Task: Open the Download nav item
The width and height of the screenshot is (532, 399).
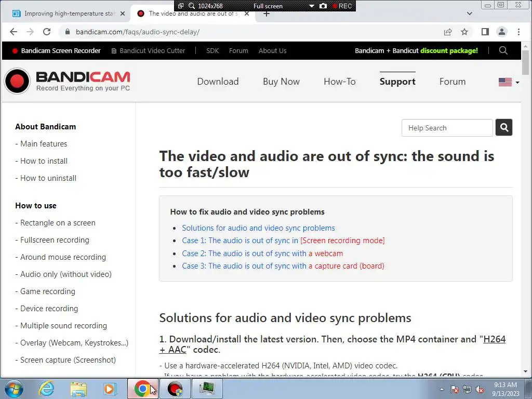Action: 218,82
